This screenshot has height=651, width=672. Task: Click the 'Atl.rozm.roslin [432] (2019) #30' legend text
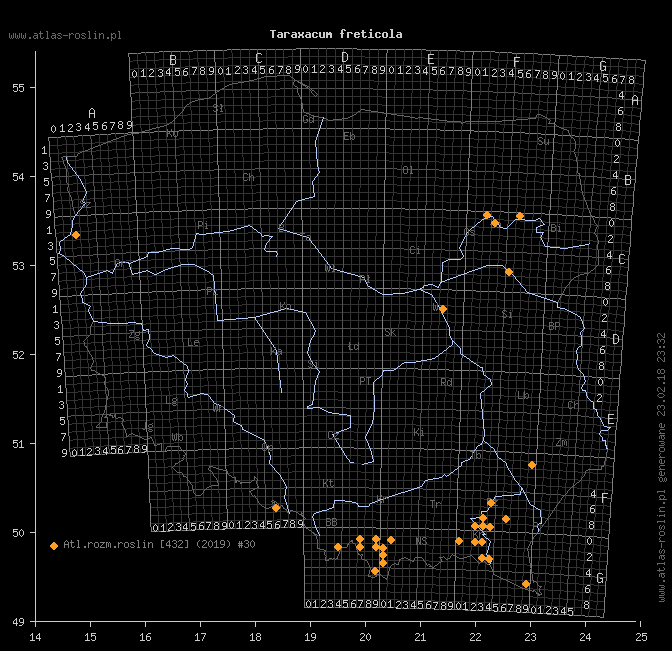click(x=159, y=544)
